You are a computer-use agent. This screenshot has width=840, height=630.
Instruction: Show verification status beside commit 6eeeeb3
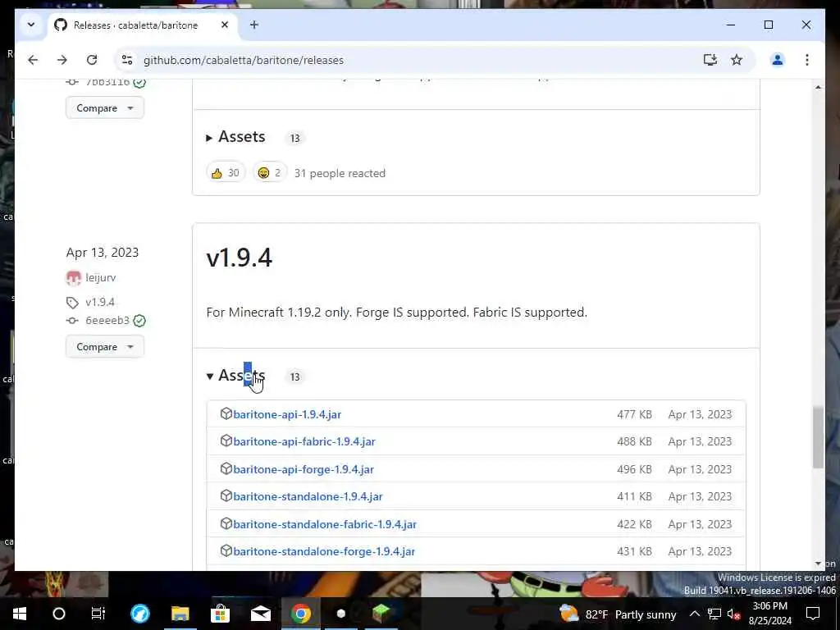[139, 321]
